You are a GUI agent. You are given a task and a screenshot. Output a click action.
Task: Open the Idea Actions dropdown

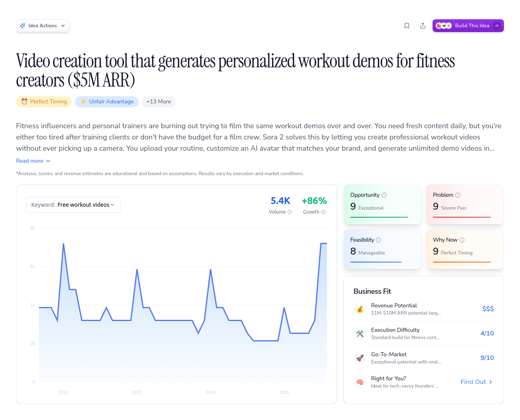(x=43, y=26)
